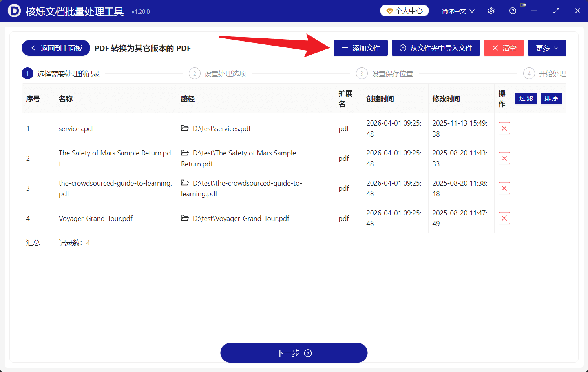Expand the 更多 dropdown menu

tap(547, 48)
